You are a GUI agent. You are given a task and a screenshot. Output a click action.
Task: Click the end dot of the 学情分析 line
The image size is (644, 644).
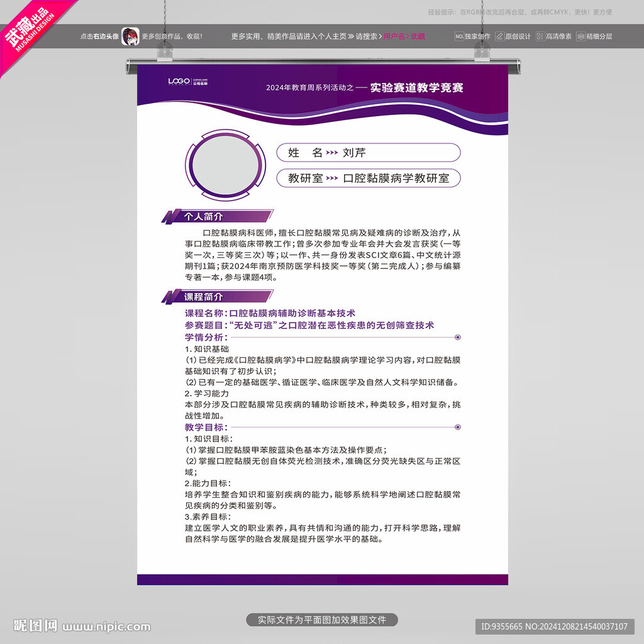[x=458, y=337]
